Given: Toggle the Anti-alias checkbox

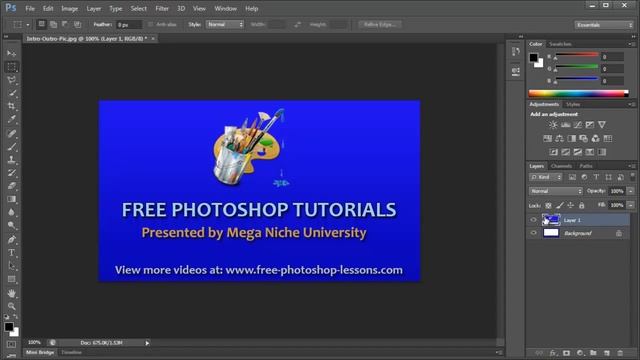Looking at the screenshot, I should point(150,24).
